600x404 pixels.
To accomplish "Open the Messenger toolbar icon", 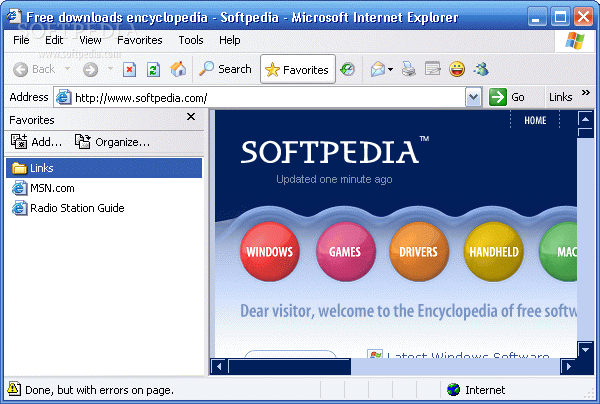I will point(481,69).
